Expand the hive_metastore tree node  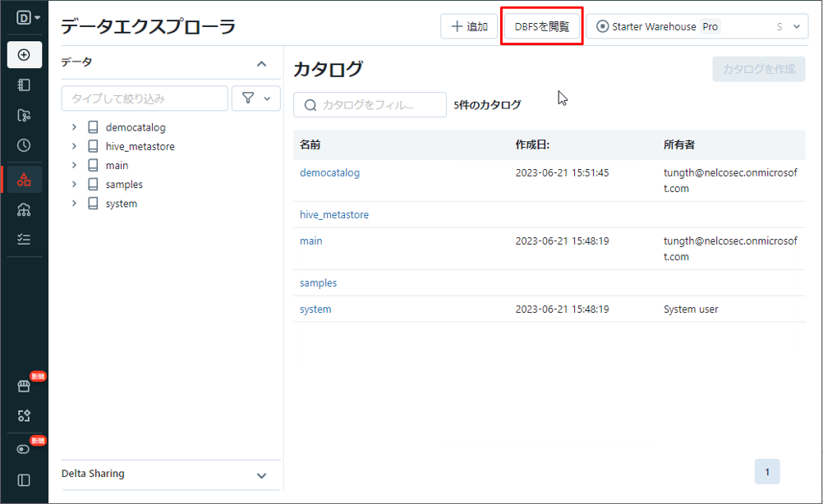(74, 146)
